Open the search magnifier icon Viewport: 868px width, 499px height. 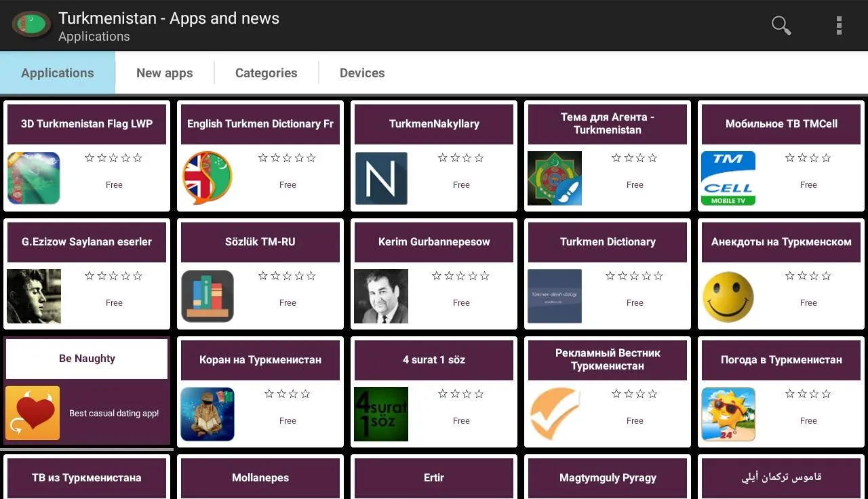coord(781,26)
